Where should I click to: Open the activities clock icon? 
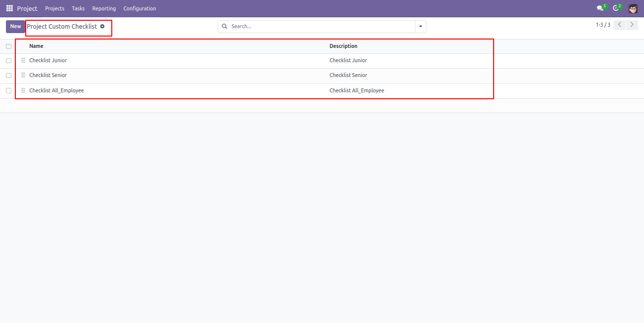click(x=617, y=8)
